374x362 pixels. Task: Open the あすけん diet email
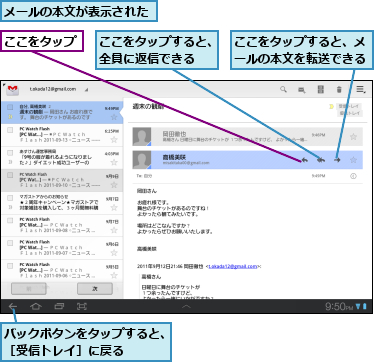pyautogui.click(x=62, y=158)
